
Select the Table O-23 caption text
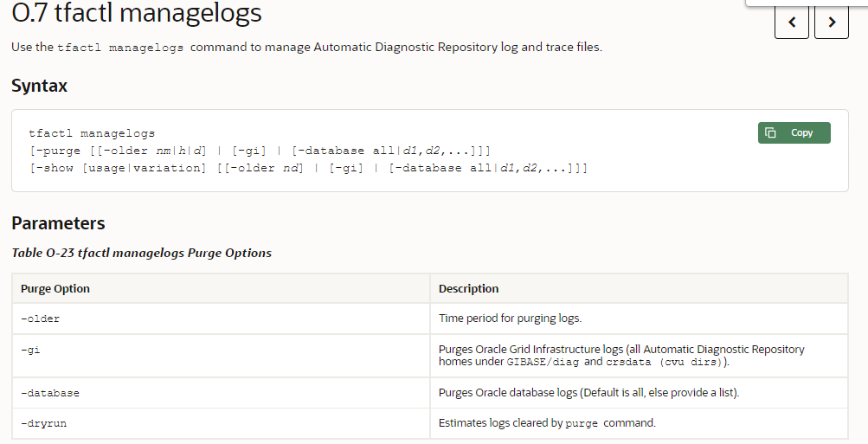141,253
